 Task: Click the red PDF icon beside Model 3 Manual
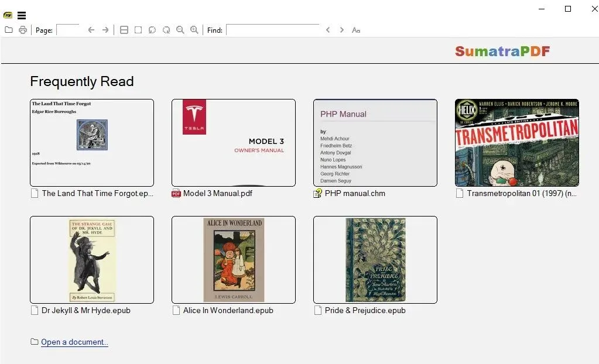(176, 194)
